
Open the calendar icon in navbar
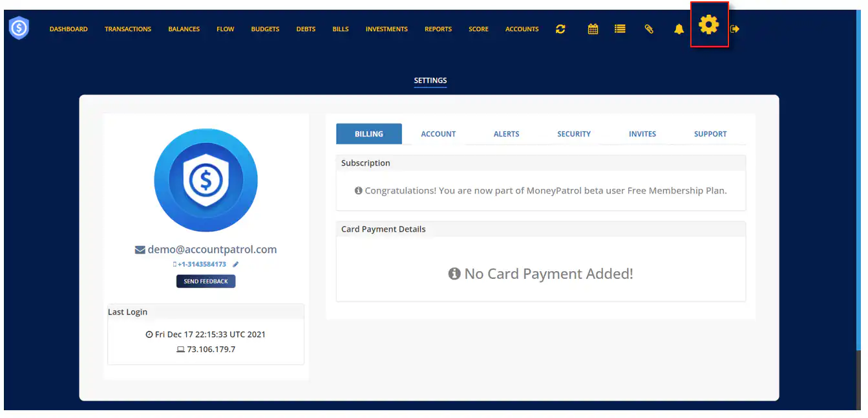tap(593, 29)
